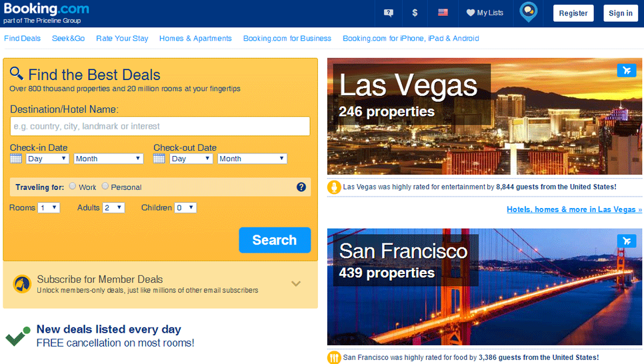Open the check-in date calendar icon
The height and width of the screenshot is (364, 644).
[16, 159]
